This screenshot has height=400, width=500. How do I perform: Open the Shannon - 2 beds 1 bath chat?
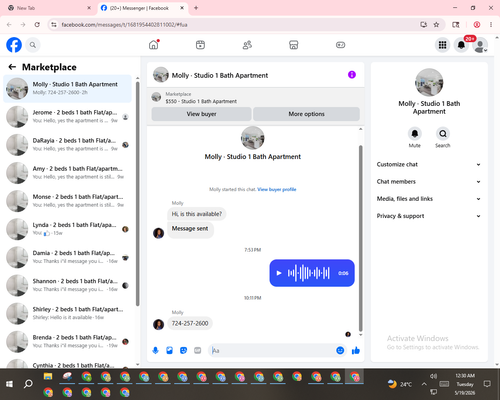click(67, 285)
